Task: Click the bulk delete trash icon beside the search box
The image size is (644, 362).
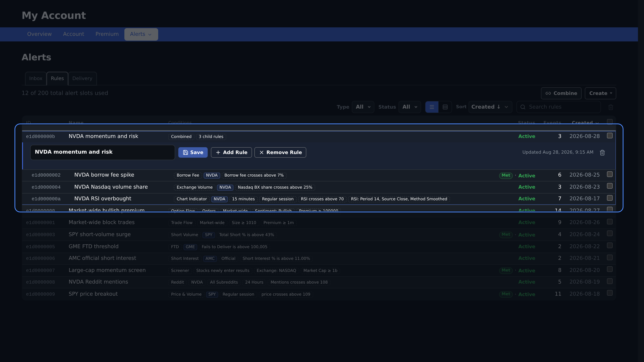Action: (x=611, y=107)
